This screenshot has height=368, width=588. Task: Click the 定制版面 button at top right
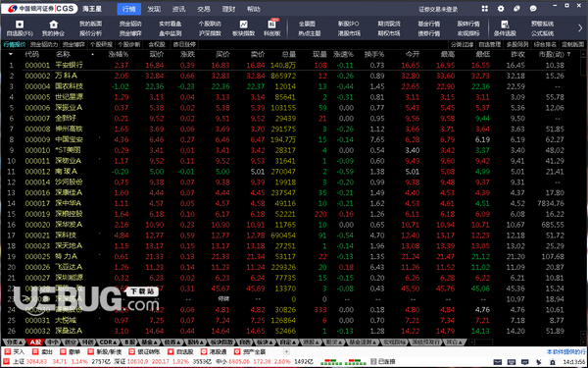[572, 44]
